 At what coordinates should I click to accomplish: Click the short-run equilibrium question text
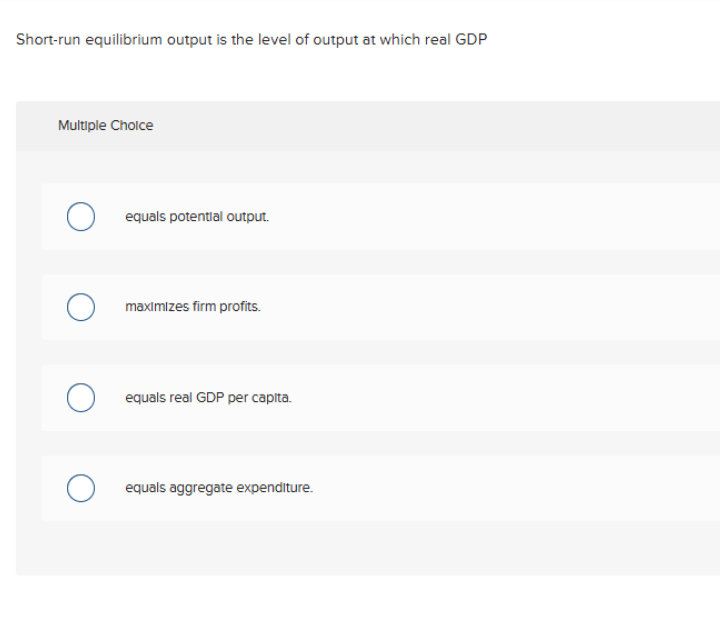coord(251,40)
